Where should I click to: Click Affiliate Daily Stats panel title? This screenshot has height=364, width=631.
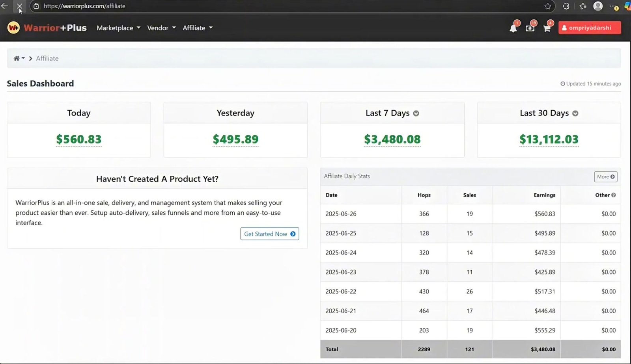pyautogui.click(x=347, y=176)
